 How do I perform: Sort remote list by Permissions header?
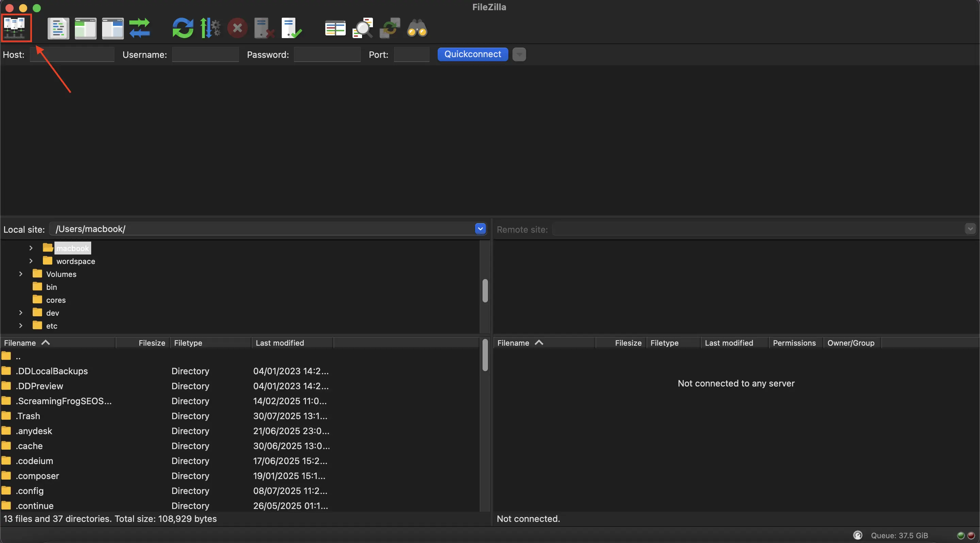[796, 343]
